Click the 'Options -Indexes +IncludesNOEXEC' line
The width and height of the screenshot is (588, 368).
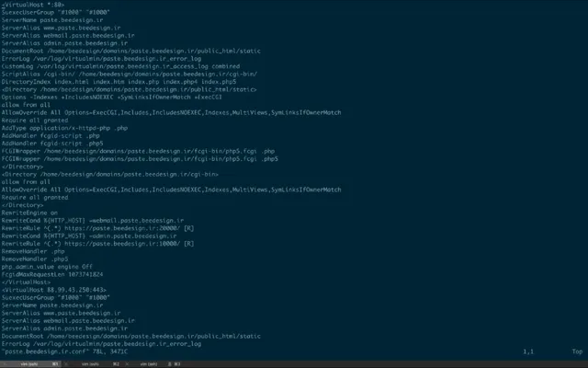click(112, 98)
